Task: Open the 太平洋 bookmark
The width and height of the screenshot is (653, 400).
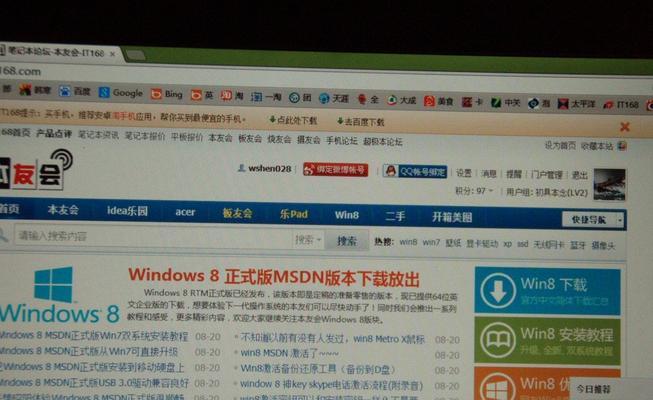Action: [x=576, y=103]
